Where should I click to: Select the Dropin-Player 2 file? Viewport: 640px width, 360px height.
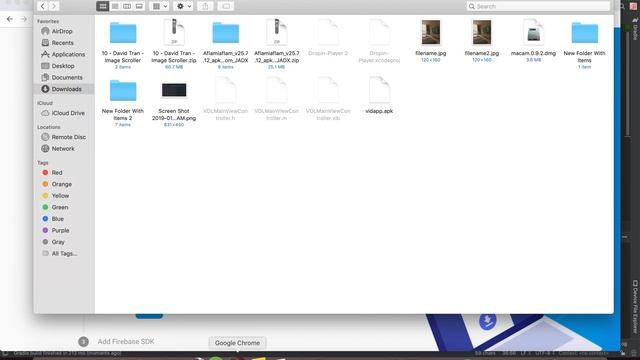coord(328,33)
